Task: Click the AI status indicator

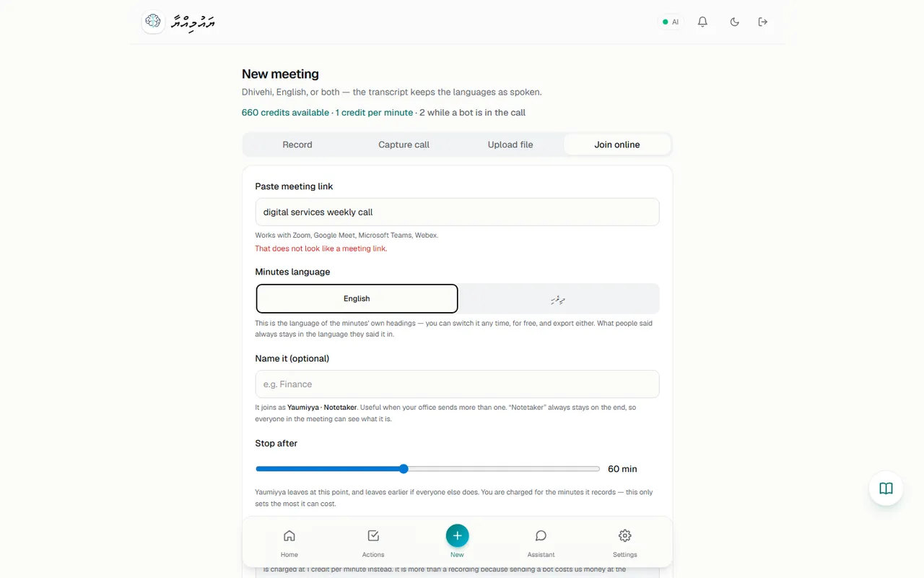Action: click(x=671, y=22)
